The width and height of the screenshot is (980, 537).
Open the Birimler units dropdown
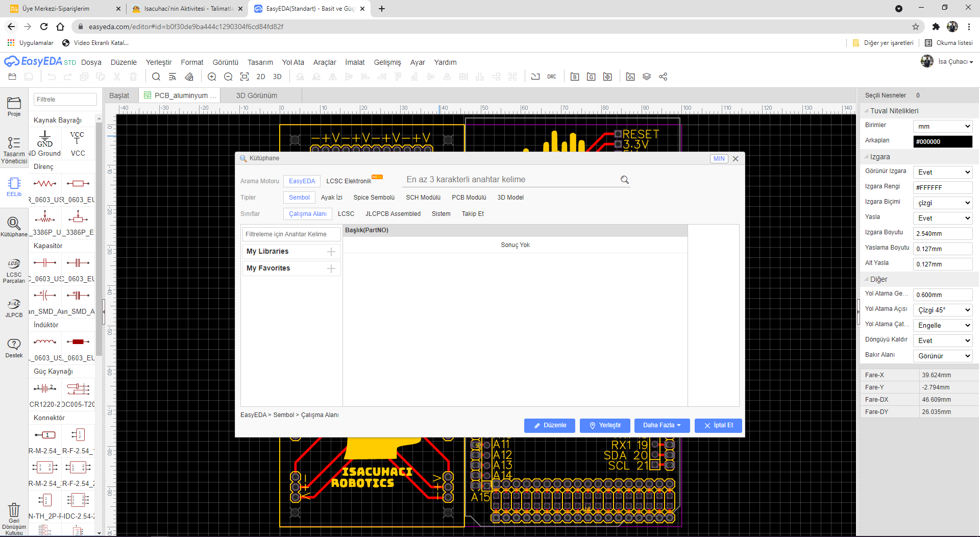(942, 126)
